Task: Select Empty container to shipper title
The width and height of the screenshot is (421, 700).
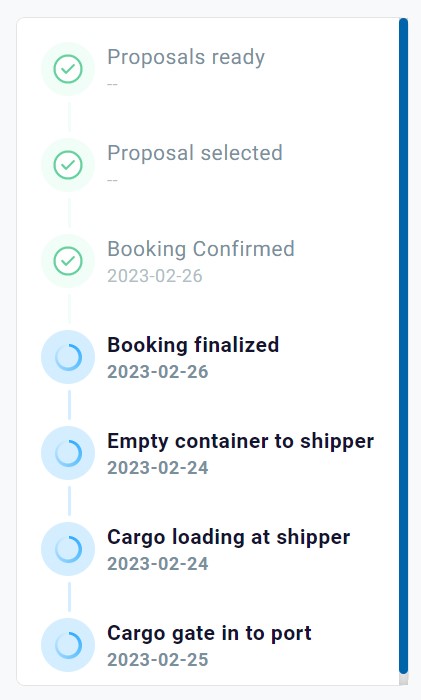Action: [241, 442]
